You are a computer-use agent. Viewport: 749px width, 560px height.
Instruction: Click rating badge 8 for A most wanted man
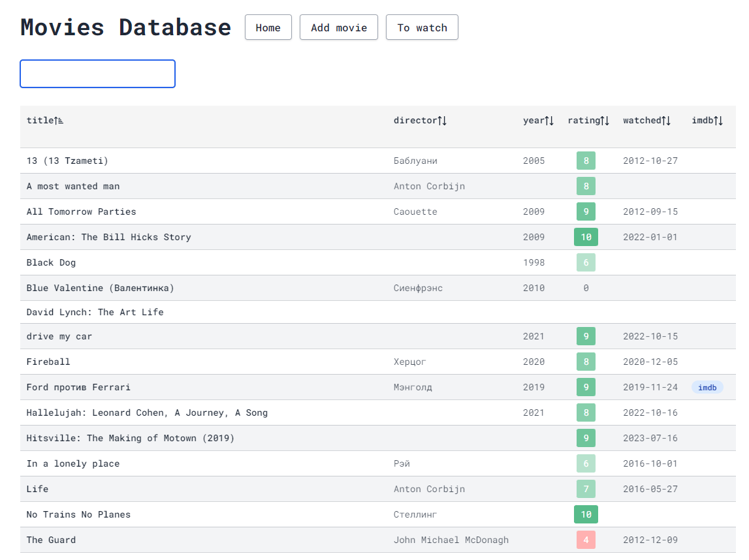(586, 186)
